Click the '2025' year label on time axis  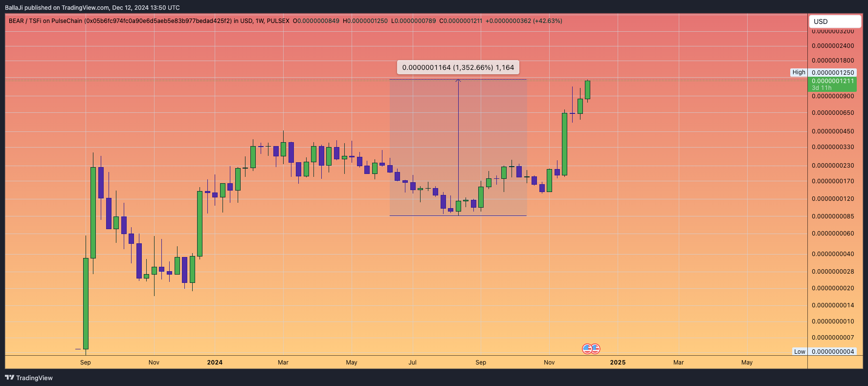[x=618, y=363]
